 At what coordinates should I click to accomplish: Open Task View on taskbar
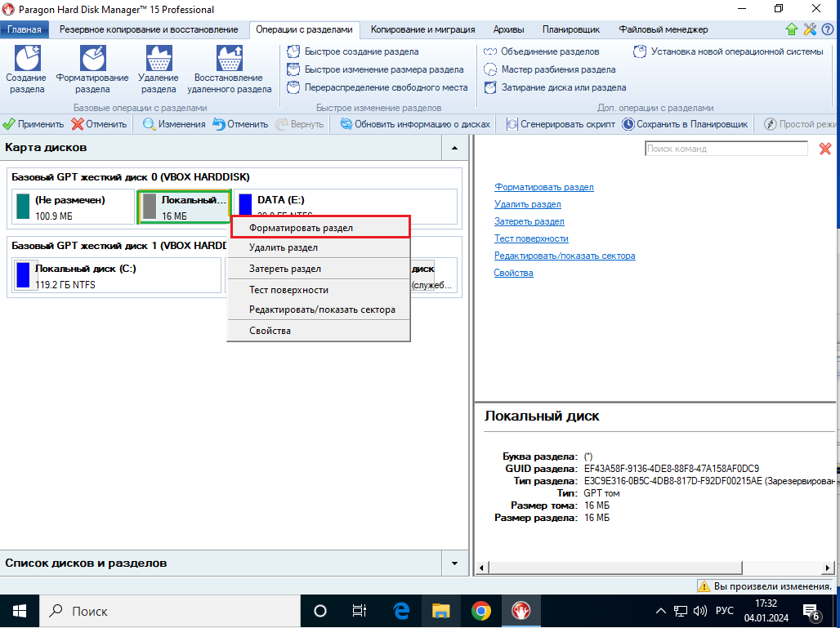click(x=359, y=611)
